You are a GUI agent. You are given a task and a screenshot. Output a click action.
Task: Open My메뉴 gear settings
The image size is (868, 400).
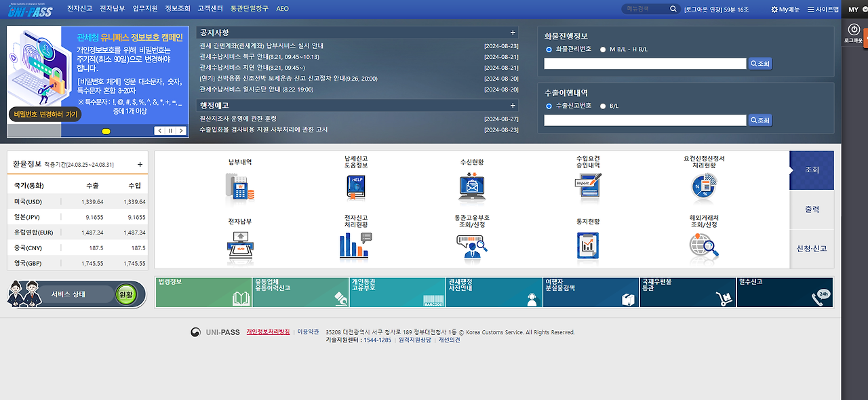point(785,9)
